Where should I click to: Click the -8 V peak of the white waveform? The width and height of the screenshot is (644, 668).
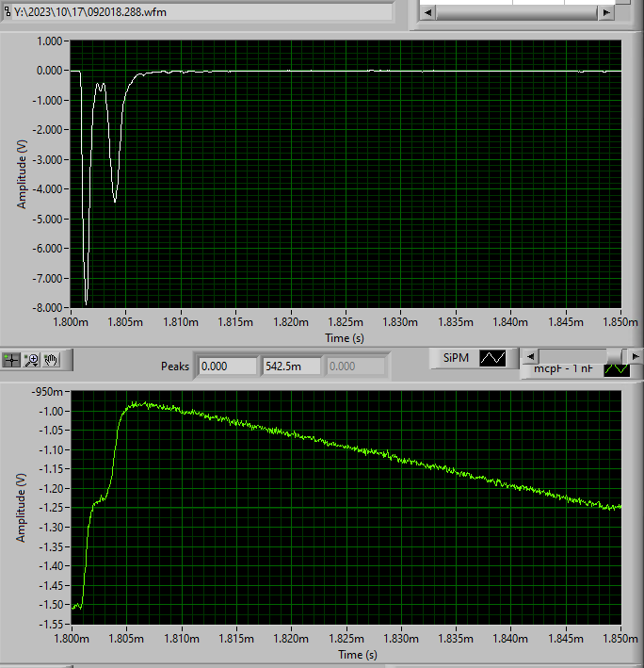(87, 302)
